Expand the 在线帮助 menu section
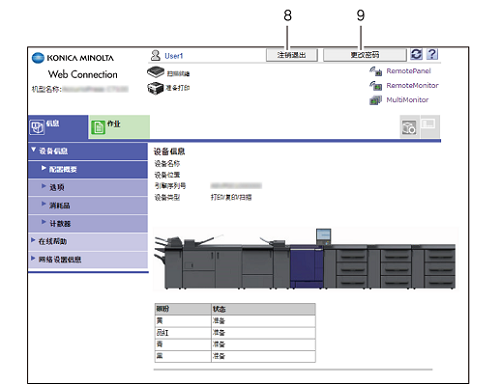 tap(88, 241)
